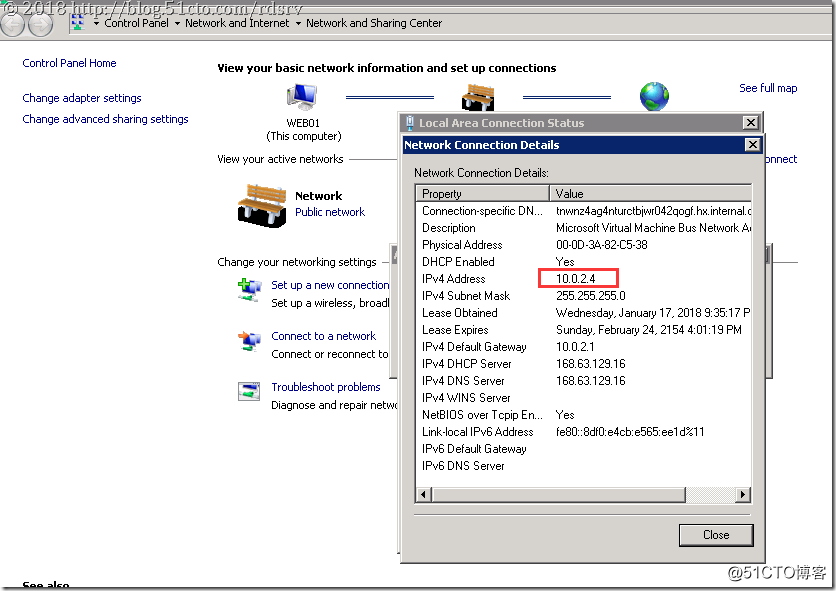Screen dimensions: 836x591
Task: Click the Internet globe icon
Action: [654, 97]
